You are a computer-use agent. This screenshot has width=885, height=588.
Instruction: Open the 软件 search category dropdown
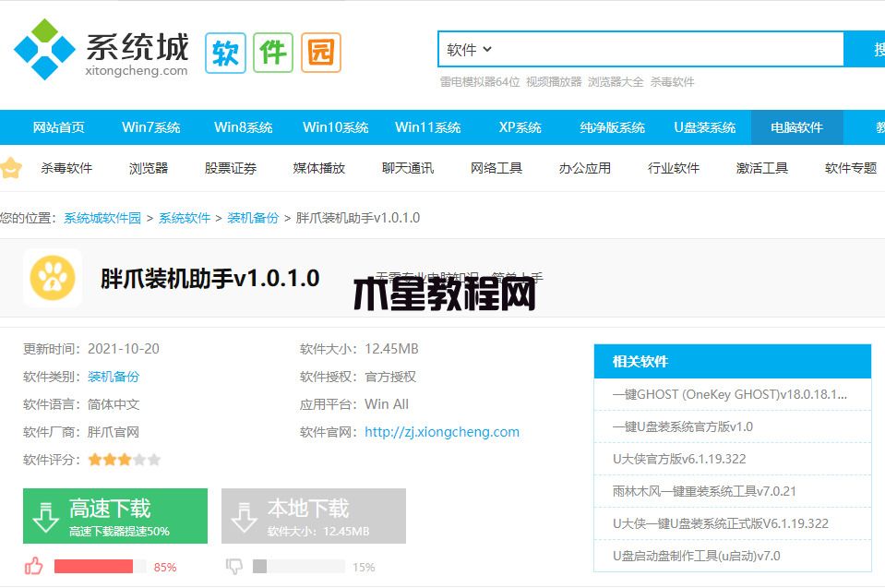click(x=469, y=50)
